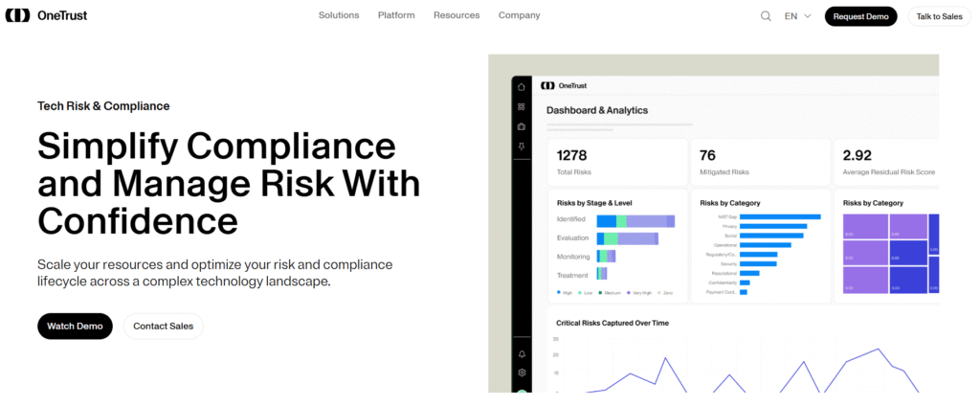Click the Identified stage bar
Image resolution: width=980 pixels, height=406 pixels.
click(635, 221)
